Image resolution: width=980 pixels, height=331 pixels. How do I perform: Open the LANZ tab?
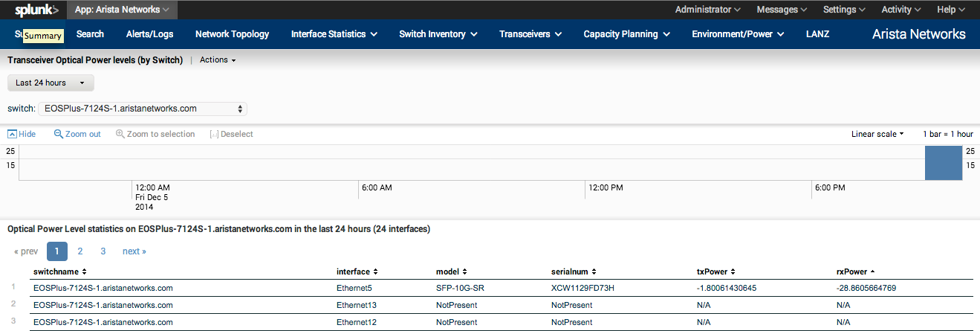coord(817,34)
